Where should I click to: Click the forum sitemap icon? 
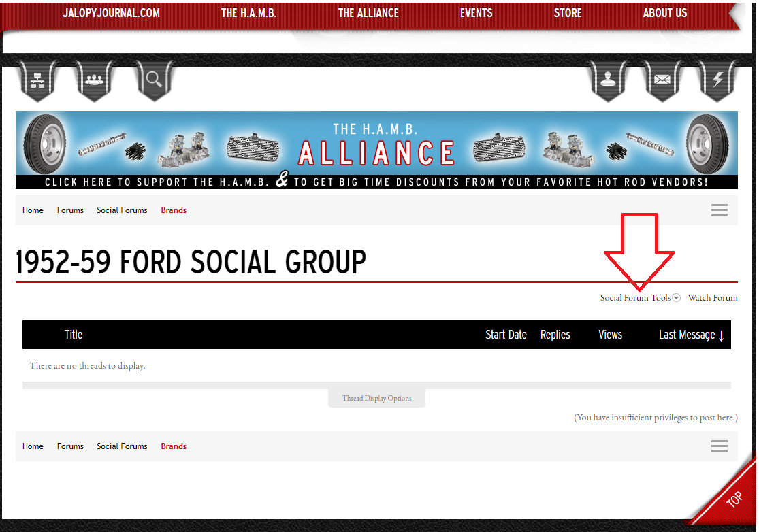click(x=36, y=80)
